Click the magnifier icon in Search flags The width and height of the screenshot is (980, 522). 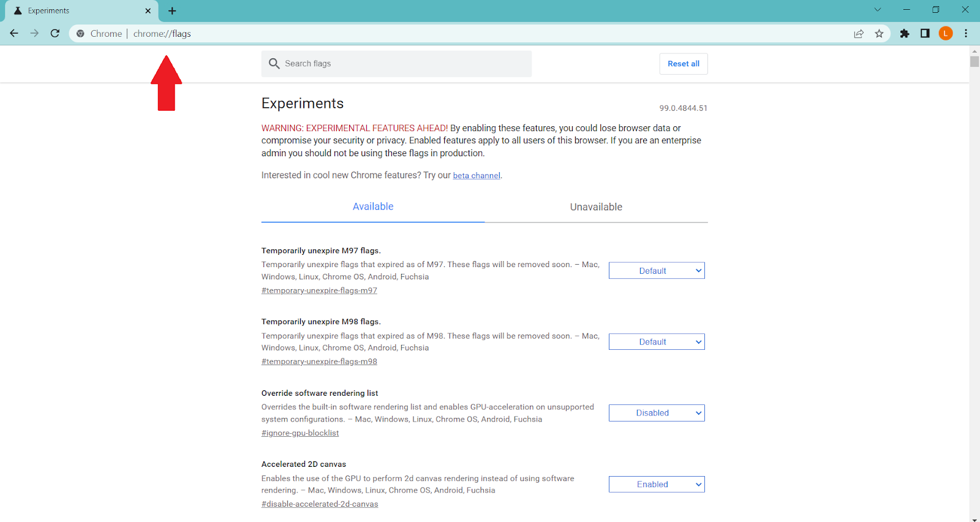click(x=274, y=64)
